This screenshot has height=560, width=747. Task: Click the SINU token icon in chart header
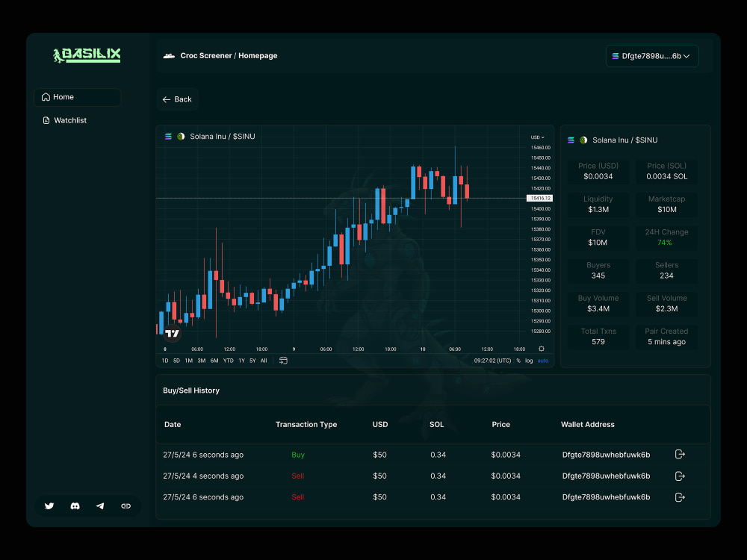pos(181,137)
